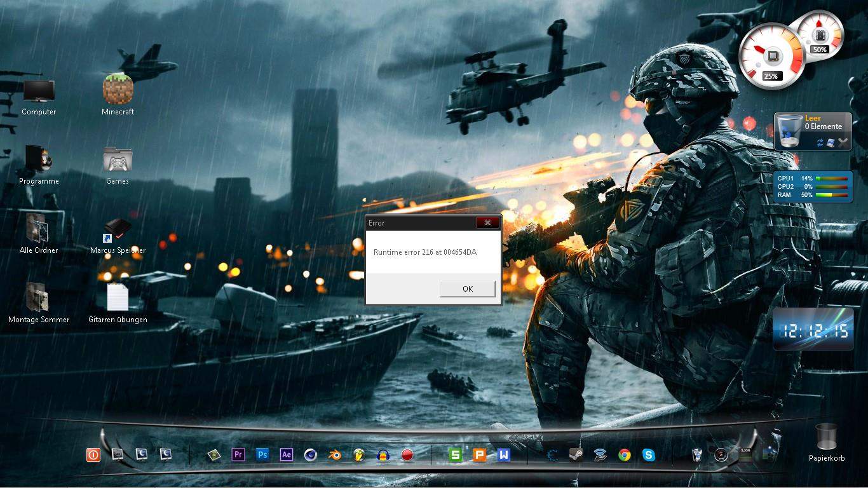Open the Gitarren übungen text file
Image resolution: width=868 pixels, height=488 pixels.
(118, 304)
